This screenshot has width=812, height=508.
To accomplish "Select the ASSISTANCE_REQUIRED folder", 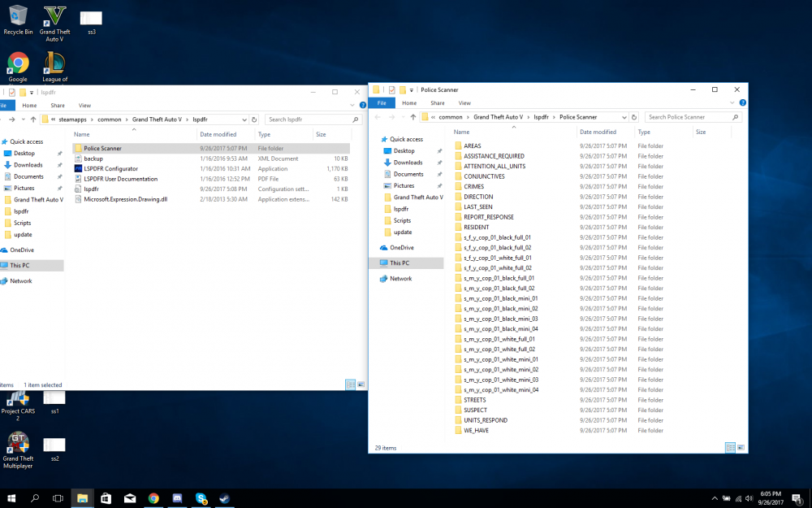I will (x=494, y=156).
